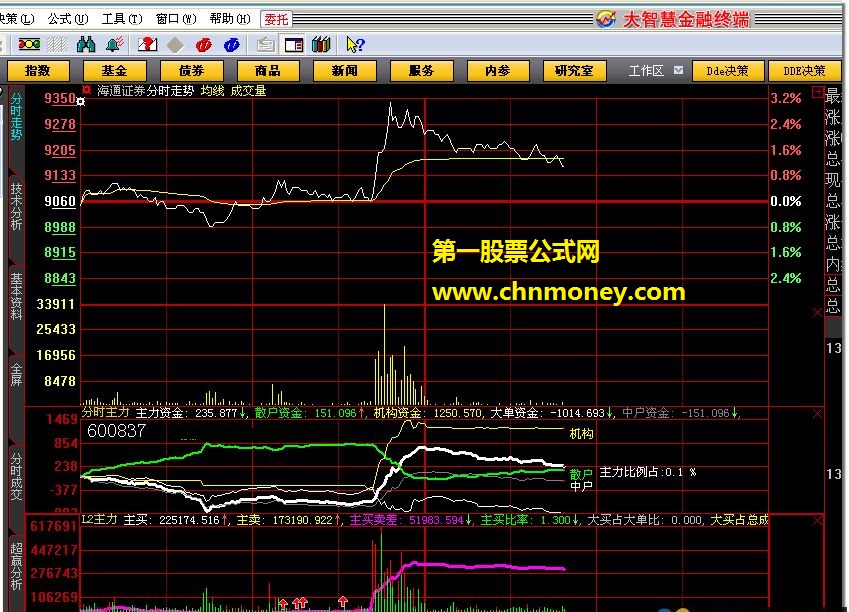Click the gray diamond toolbar icon
Viewport: 849px width, 612px height.
click(175, 45)
